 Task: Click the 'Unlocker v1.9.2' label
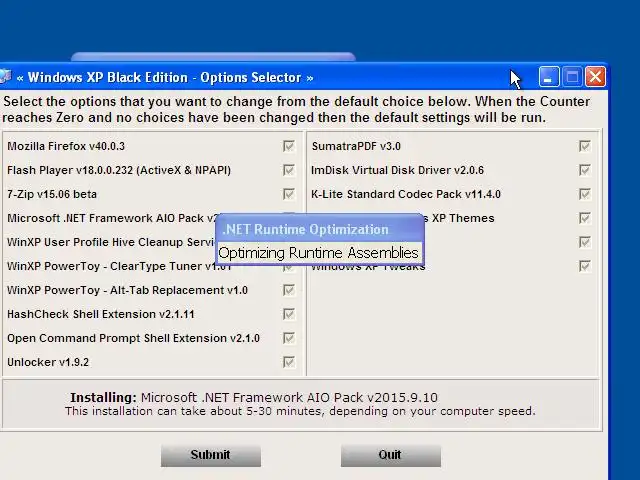[48, 362]
